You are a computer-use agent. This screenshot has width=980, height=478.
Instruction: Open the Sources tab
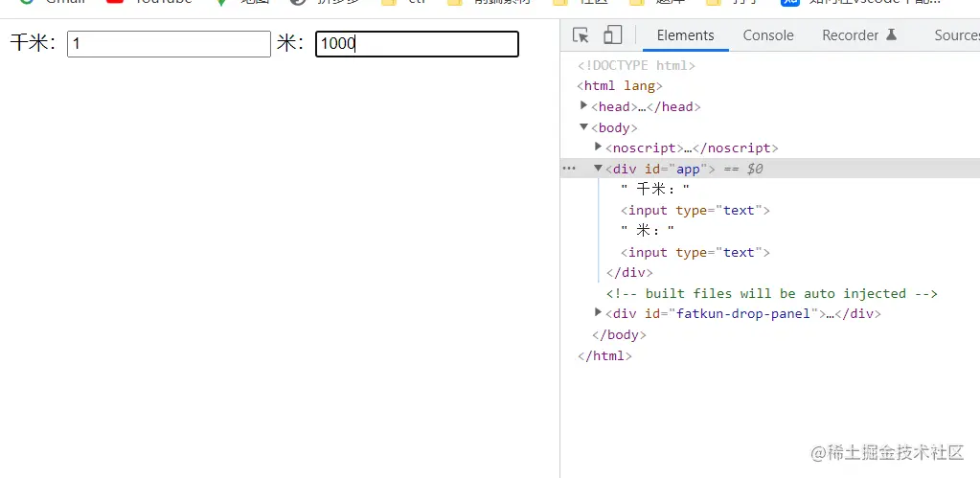(956, 35)
